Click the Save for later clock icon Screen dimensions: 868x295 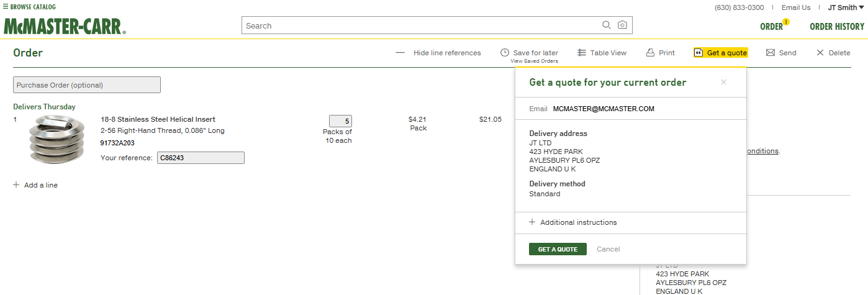click(505, 53)
